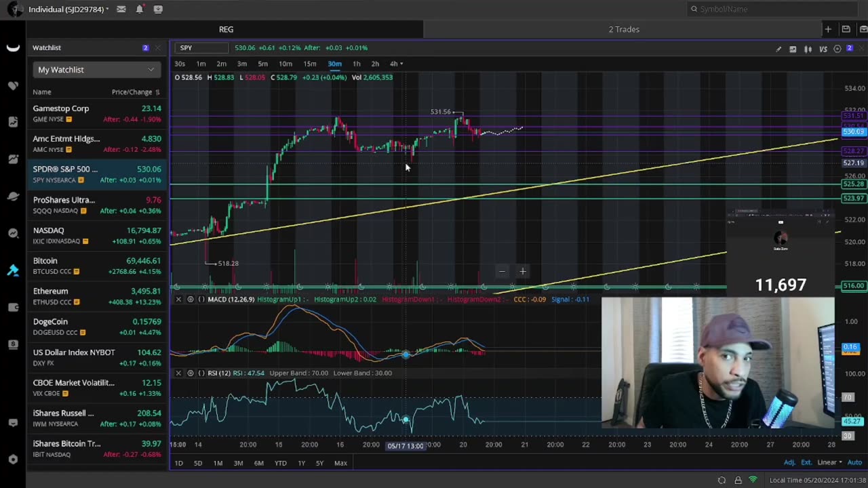Image resolution: width=868 pixels, height=488 pixels.
Task: Save the current layout
Action: coord(846,29)
